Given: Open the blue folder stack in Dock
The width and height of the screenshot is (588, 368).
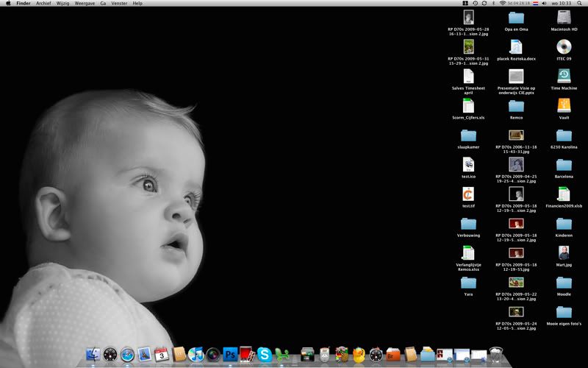Looking at the screenshot, I should point(428,355).
